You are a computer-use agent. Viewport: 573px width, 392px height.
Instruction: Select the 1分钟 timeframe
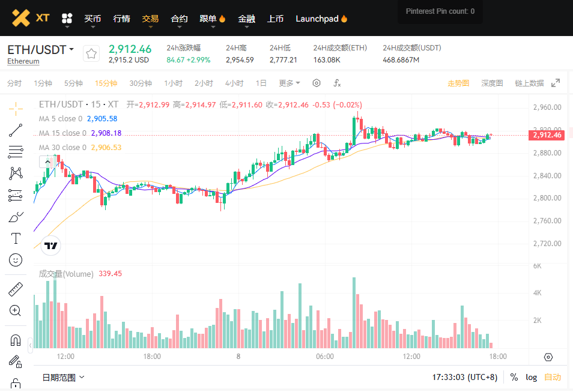[x=43, y=83]
